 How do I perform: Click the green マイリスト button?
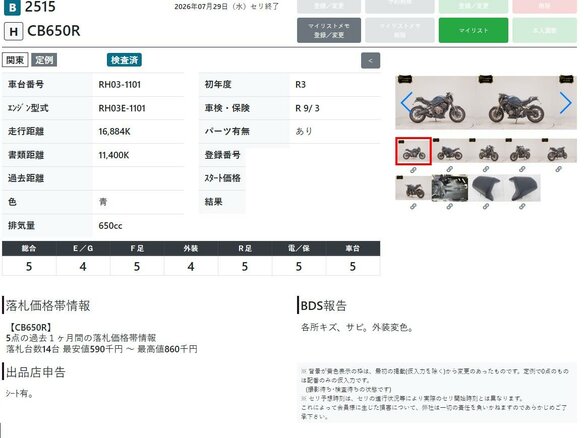[x=473, y=30]
